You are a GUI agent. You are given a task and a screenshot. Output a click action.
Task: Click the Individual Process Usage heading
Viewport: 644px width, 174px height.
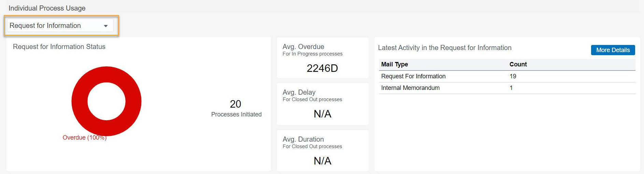pos(47,8)
